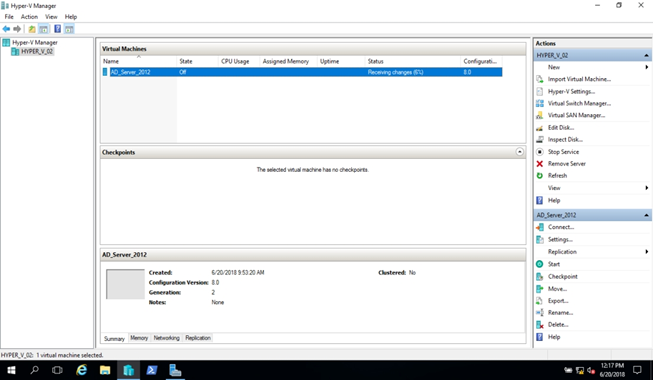Click the Checkpoint action icon
Image resolution: width=653 pixels, height=380 pixels.
pos(540,277)
